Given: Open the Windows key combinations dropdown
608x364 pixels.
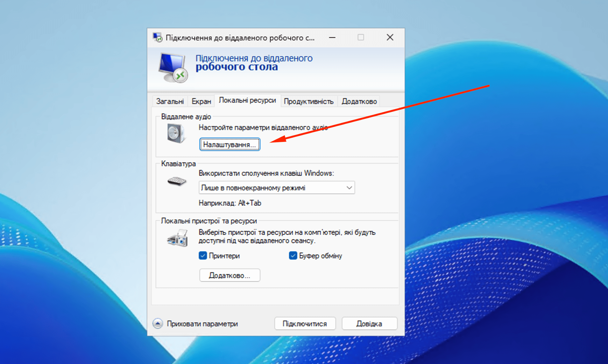Looking at the screenshot, I should click(277, 188).
